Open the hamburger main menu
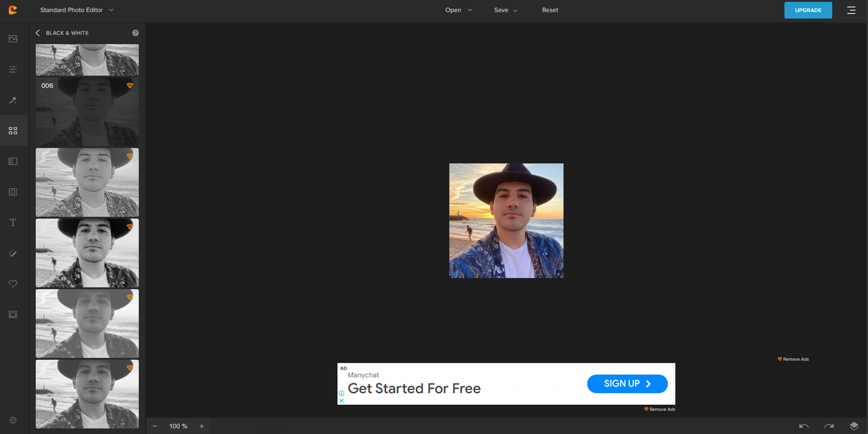The width and height of the screenshot is (868, 434). [851, 10]
